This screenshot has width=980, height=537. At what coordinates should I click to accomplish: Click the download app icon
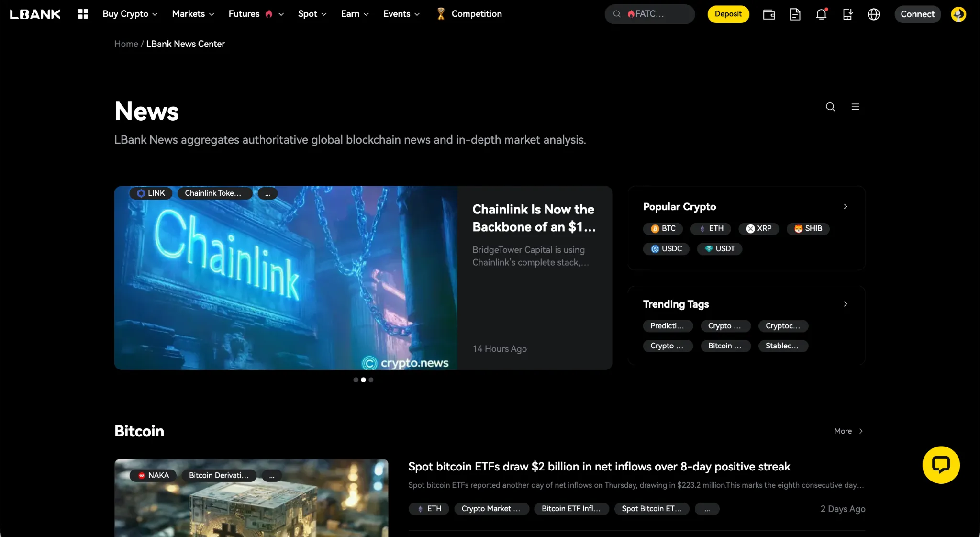pyautogui.click(x=847, y=14)
